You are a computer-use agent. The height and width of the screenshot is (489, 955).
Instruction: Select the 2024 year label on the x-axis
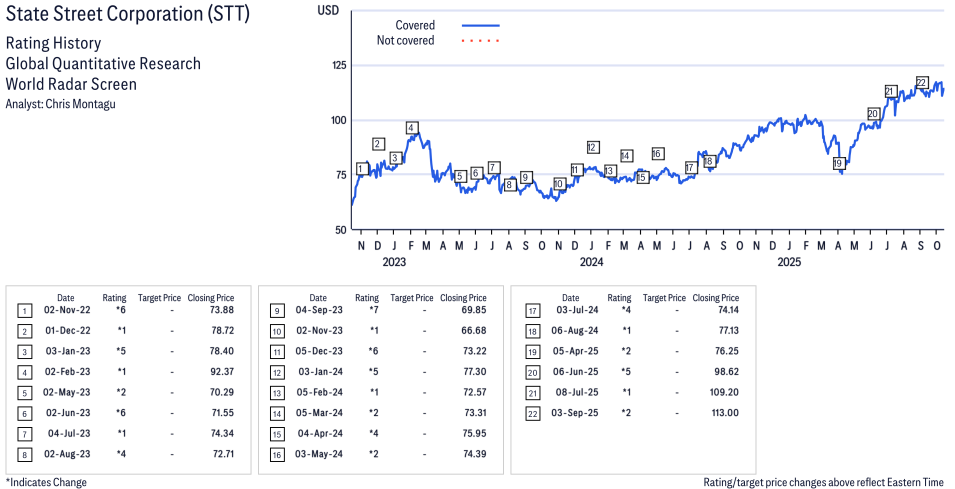591,263
